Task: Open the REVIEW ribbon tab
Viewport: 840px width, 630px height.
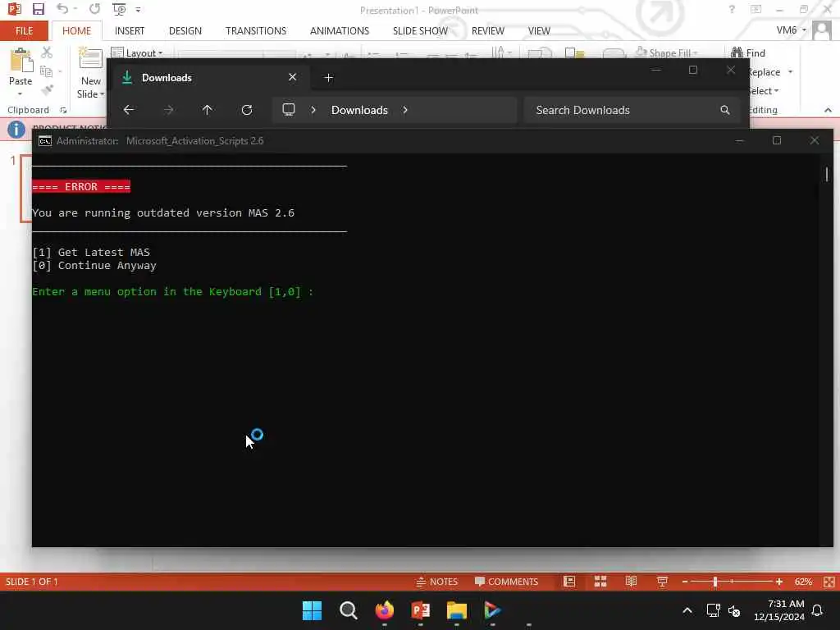Action: click(x=488, y=31)
